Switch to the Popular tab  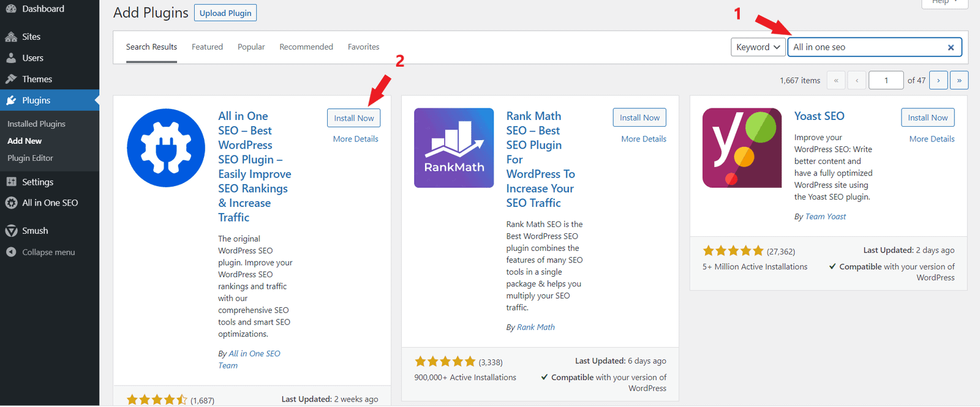[x=251, y=47]
